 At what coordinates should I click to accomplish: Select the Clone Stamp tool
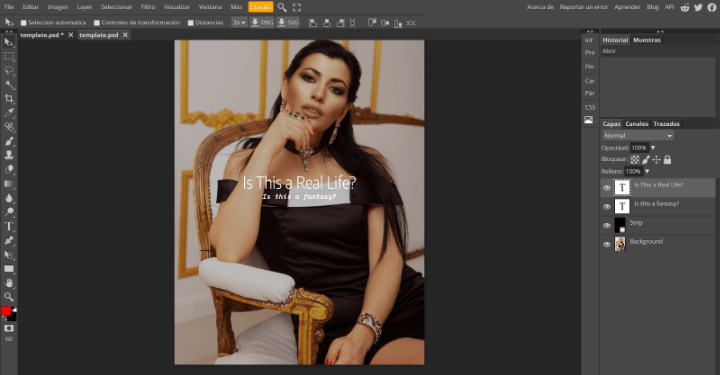tap(9, 155)
